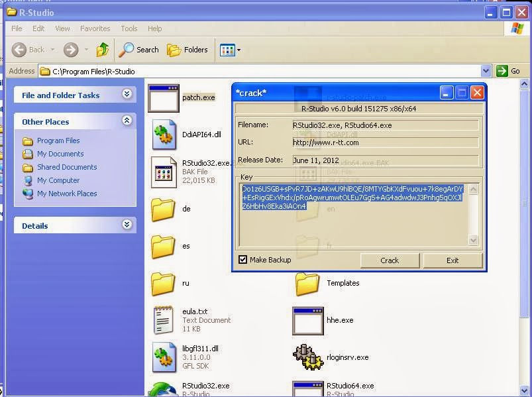Open the Tools menu
Screen dimensions: 532x397
(x=129, y=28)
